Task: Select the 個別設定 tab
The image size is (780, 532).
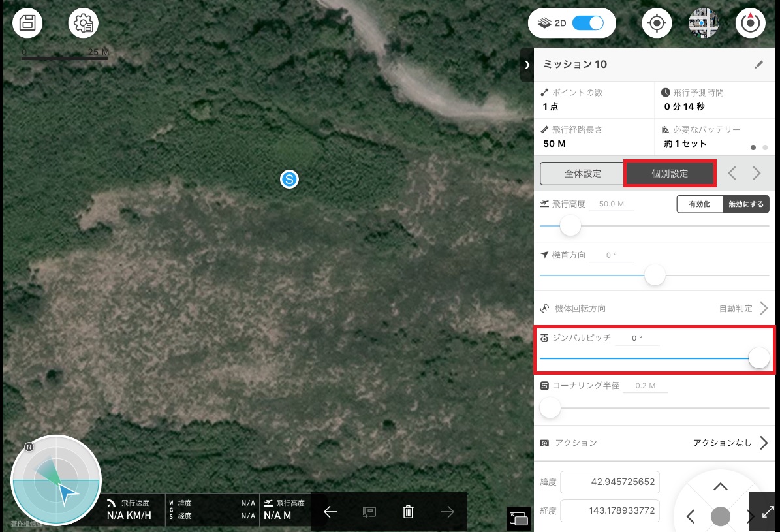Action: pyautogui.click(x=670, y=174)
